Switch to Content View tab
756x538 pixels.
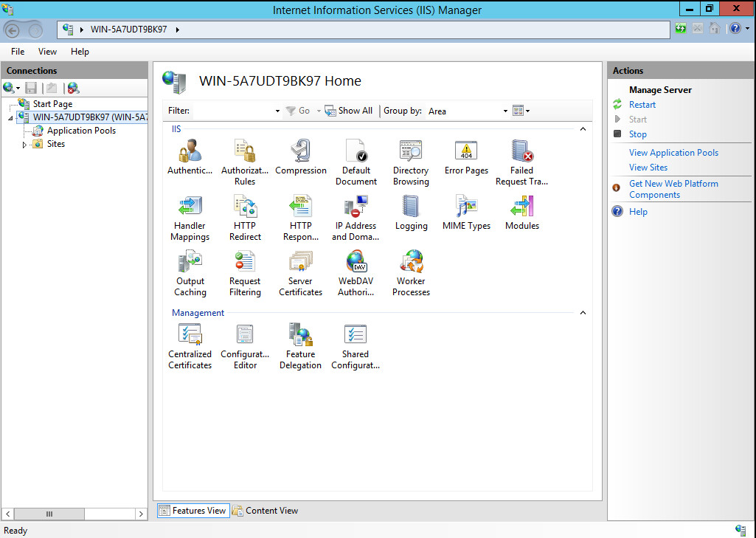[266, 511]
